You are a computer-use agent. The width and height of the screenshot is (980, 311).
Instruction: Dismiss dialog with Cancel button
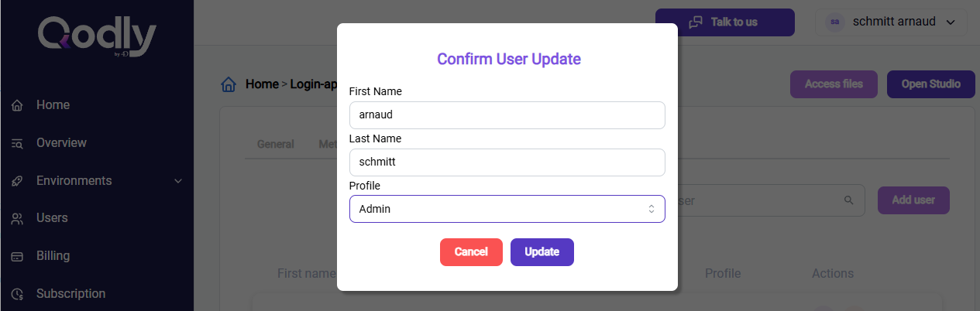click(x=471, y=252)
